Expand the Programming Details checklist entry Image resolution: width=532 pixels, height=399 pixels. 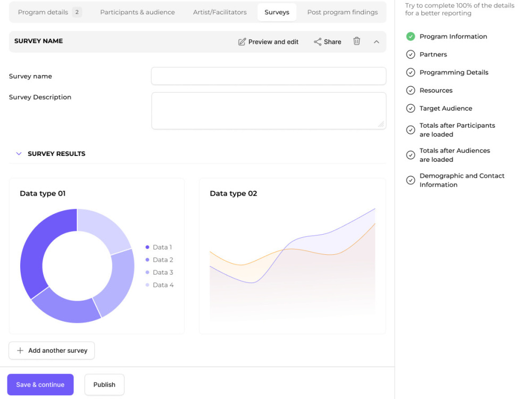[410, 72]
